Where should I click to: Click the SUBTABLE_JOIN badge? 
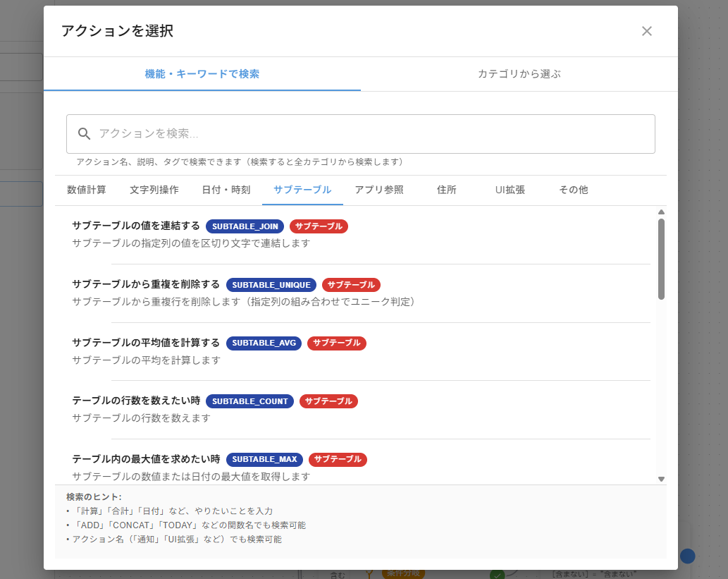[245, 226]
